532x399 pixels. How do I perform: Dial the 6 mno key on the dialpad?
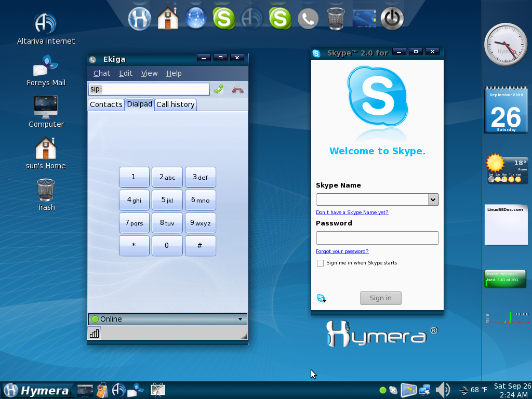[200, 200]
